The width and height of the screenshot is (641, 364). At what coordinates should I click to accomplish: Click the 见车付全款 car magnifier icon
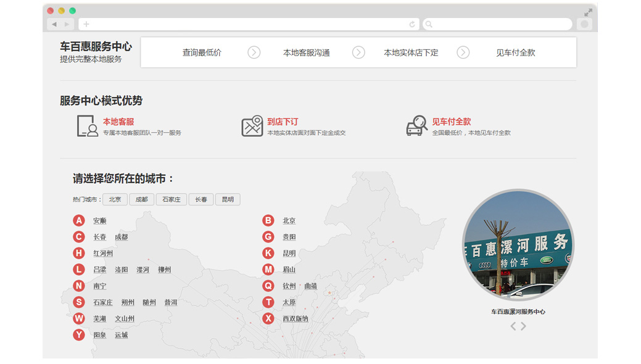click(416, 126)
